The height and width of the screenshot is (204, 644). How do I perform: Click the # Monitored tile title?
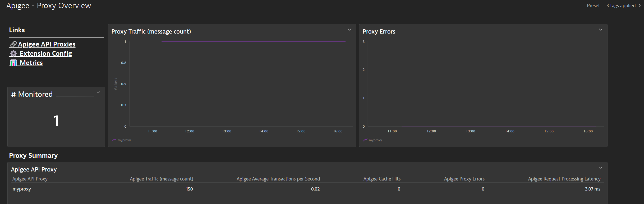pos(32,94)
